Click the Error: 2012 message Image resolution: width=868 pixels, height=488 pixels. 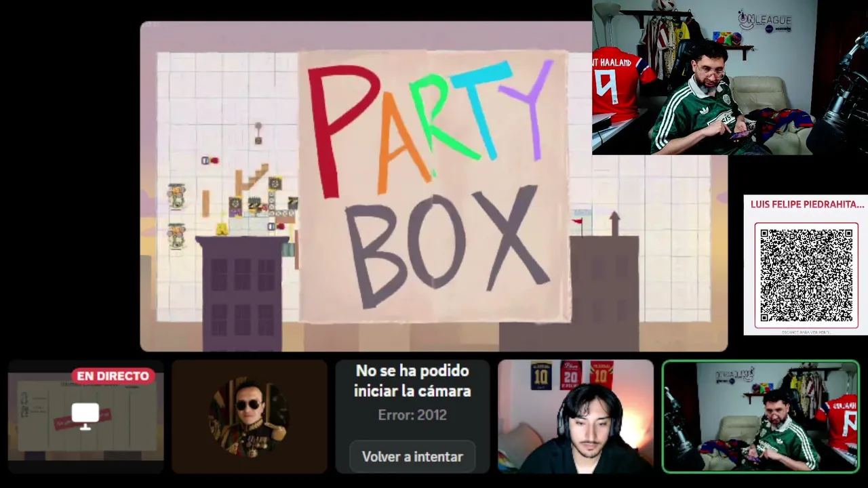[x=412, y=415]
